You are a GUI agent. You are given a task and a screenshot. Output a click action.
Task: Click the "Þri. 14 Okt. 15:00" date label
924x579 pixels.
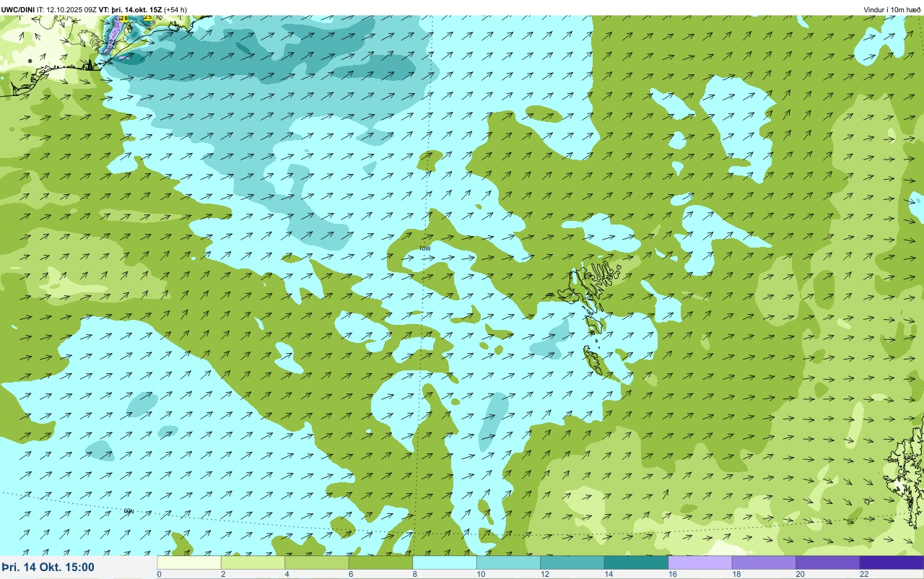point(48,567)
